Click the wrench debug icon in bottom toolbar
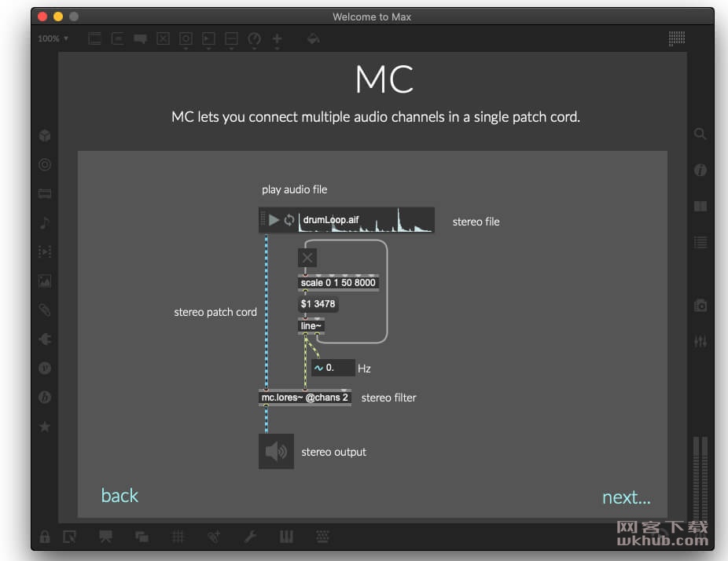Image resolution: width=728 pixels, height=561 pixels. pos(250,537)
